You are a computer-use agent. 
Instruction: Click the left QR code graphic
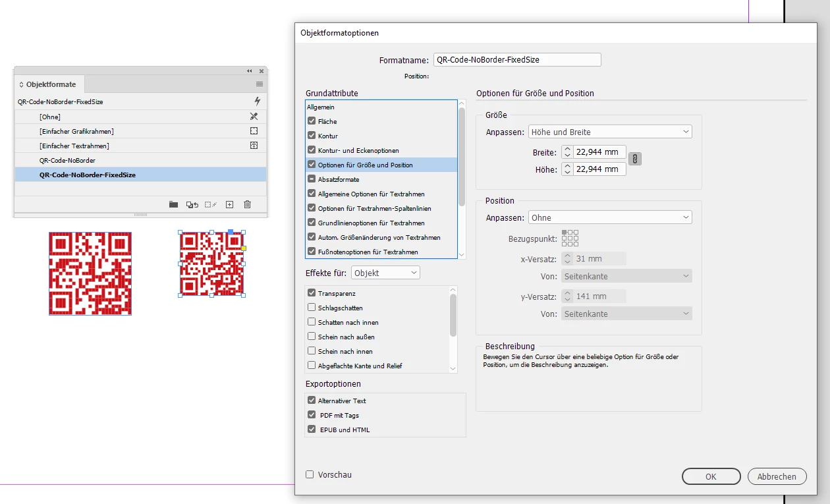(90, 273)
